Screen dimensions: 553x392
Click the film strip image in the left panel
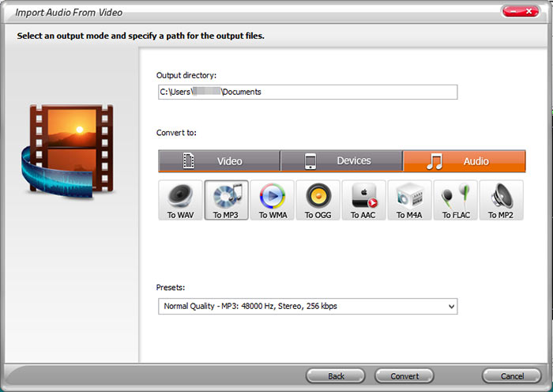coord(68,150)
